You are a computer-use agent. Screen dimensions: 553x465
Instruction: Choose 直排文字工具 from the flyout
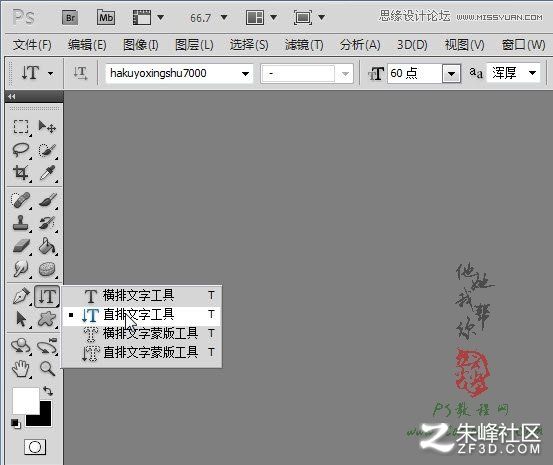click(142, 314)
